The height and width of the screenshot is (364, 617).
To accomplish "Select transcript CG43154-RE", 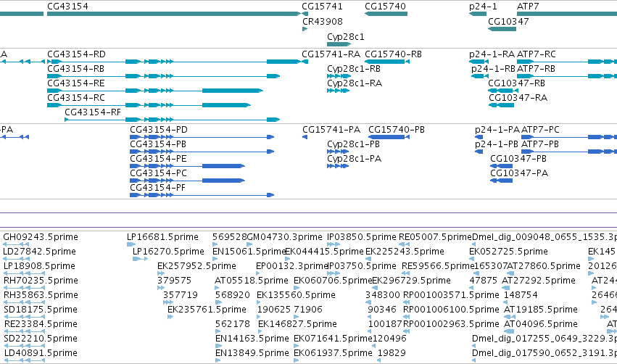I will (155, 91).
